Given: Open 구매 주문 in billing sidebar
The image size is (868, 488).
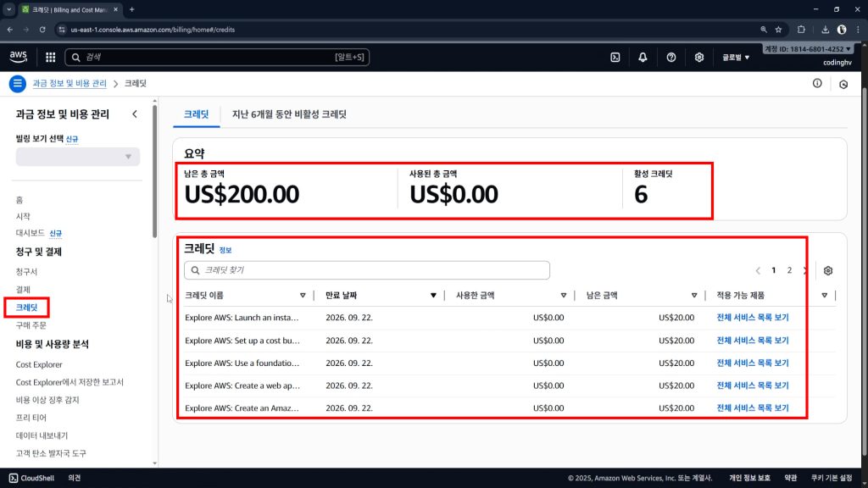Looking at the screenshot, I should pos(31,325).
